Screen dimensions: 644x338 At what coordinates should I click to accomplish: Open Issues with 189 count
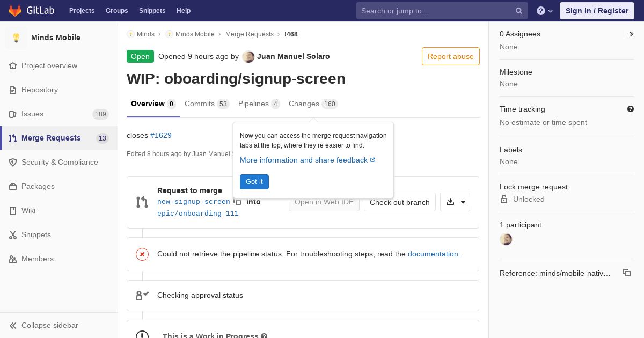click(59, 114)
